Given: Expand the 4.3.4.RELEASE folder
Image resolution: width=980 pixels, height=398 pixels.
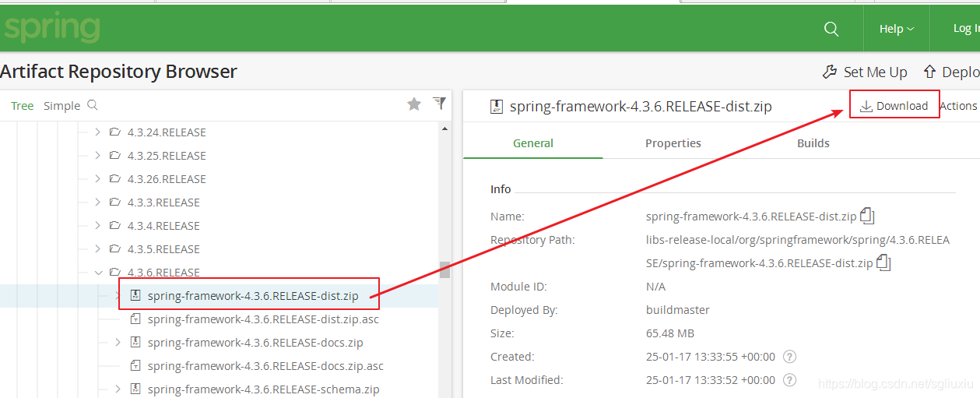Looking at the screenshot, I should tap(97, 226).
